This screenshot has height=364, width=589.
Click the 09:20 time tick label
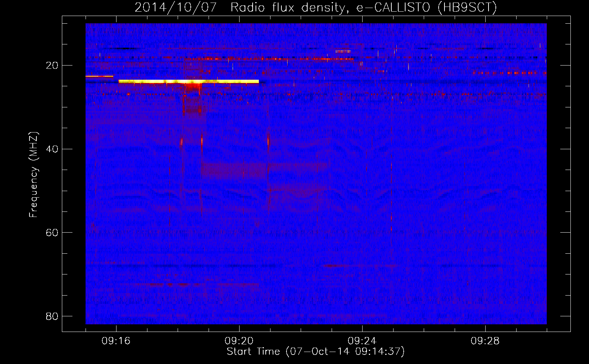239,341
